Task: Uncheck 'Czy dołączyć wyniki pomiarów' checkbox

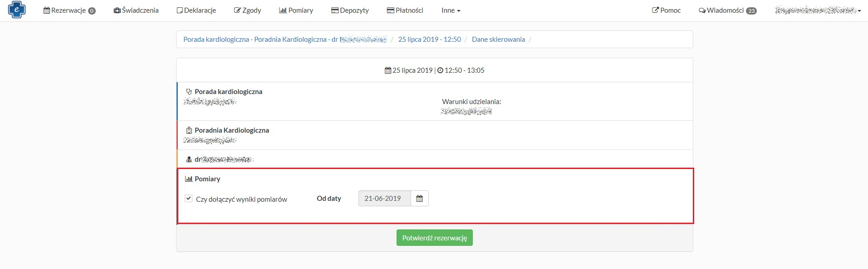Action: pyautogui.click(x=189, y=199)
